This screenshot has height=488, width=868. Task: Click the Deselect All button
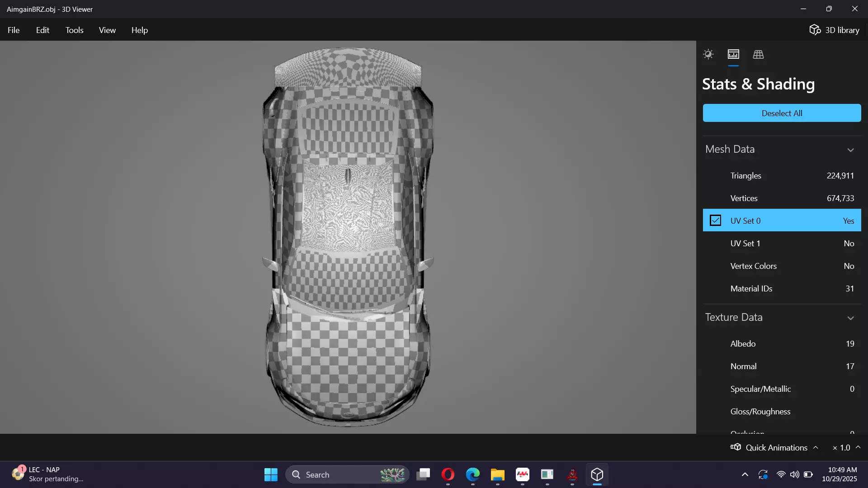coord(782,113)
